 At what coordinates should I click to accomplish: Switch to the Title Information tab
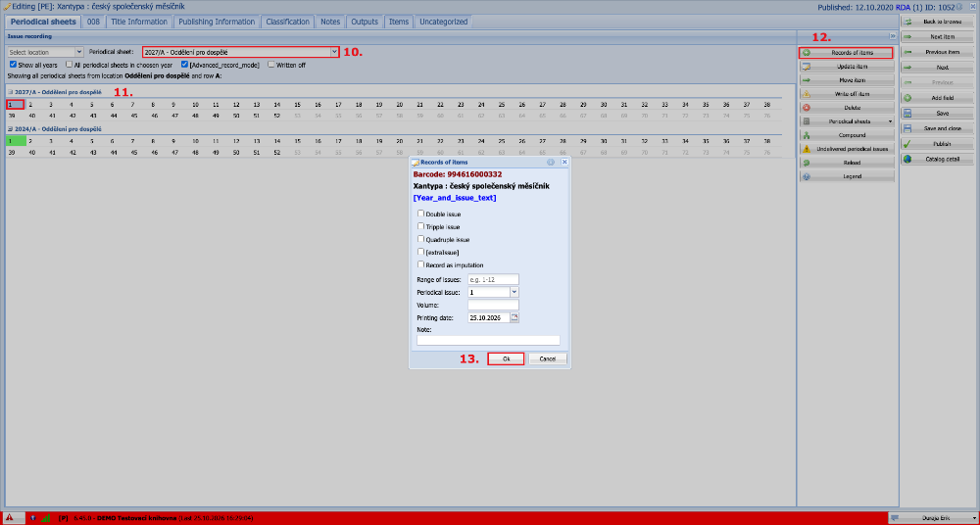click(x=139, y=22)
